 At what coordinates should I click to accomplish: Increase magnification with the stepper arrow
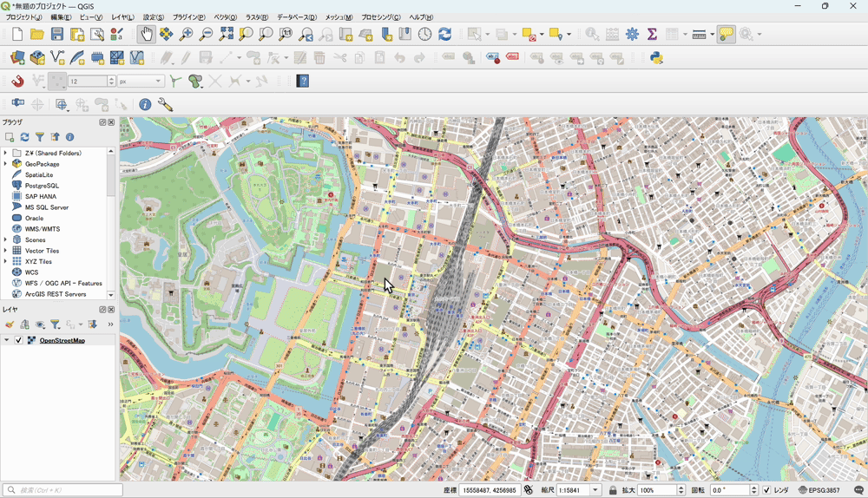coord(681,488)
